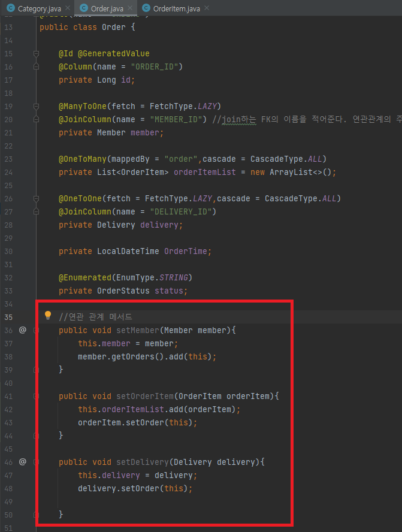Close the Category.java tab

[68, 8]
